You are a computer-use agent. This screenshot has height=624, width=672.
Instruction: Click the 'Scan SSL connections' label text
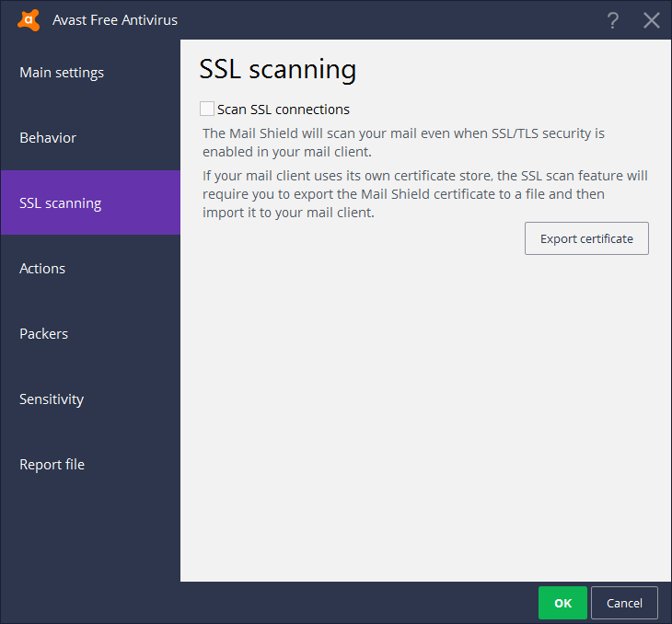tap(284, 110)
